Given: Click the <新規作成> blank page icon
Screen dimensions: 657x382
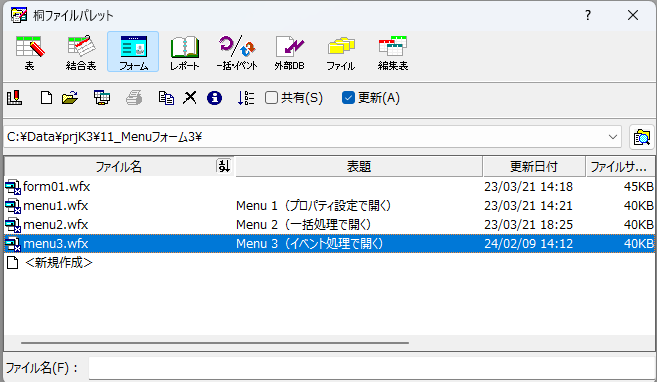Looking at the screenshot, I should (x=13, y=263).
